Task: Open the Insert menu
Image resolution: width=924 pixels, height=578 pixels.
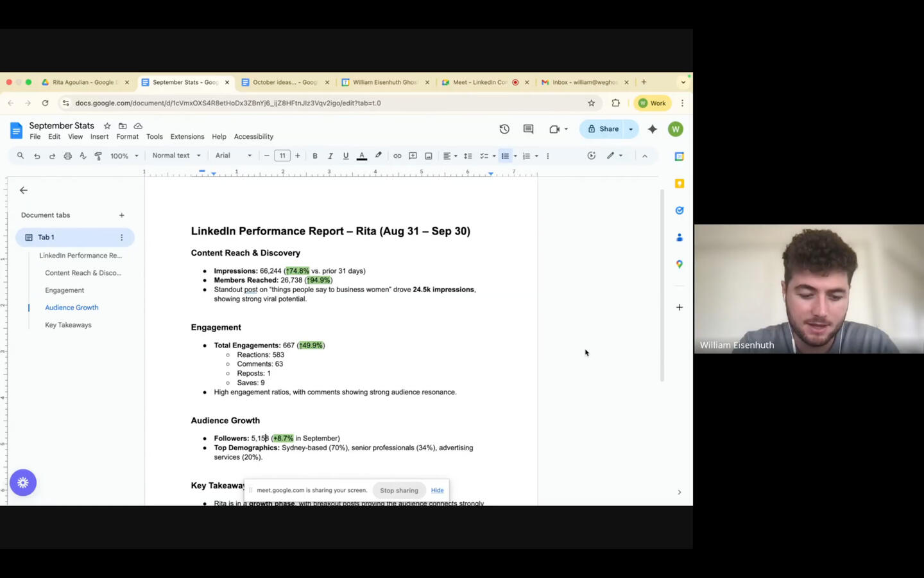Action: pos(99,137)
